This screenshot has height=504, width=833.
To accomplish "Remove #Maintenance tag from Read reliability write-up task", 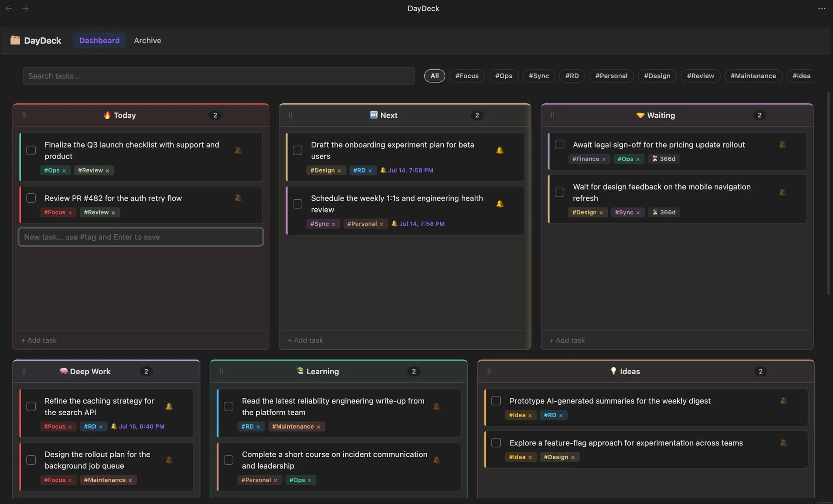I will click(318, 427).
